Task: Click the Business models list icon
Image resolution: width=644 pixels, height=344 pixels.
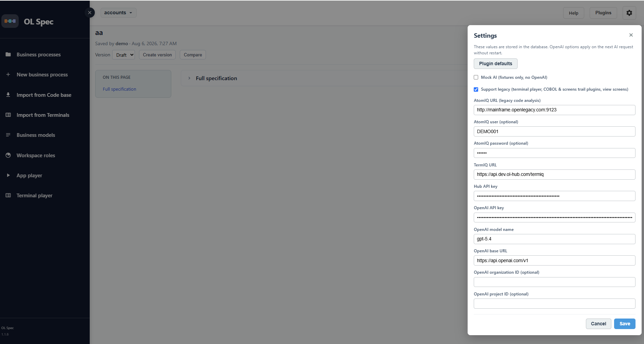Action: (x=8, y=135)
